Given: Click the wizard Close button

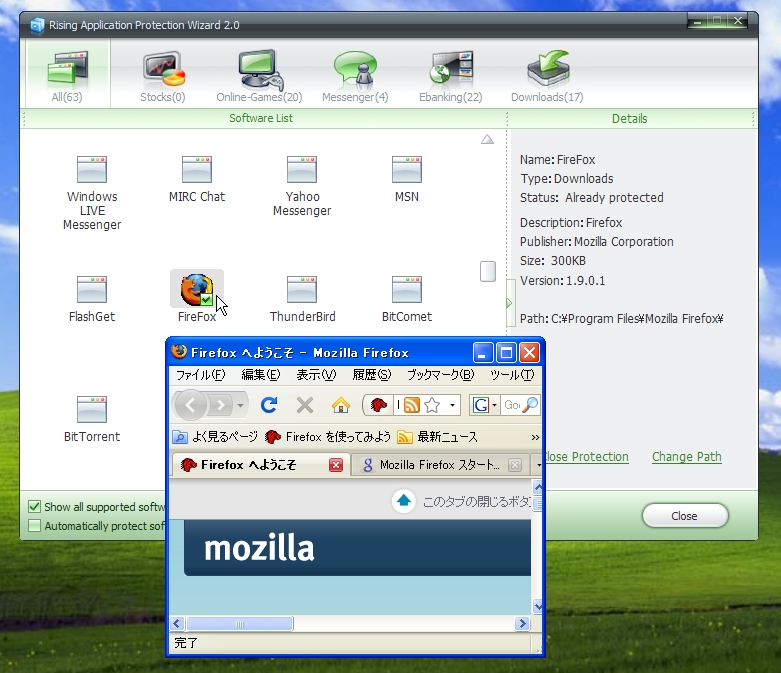Looking at the screenshot, I should 685,516.
